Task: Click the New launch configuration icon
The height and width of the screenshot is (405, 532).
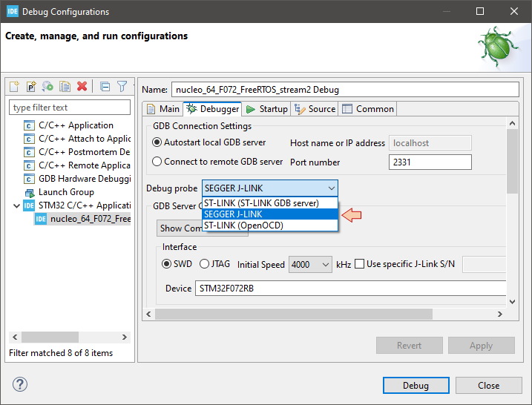Action: click(x=14, y=87)
